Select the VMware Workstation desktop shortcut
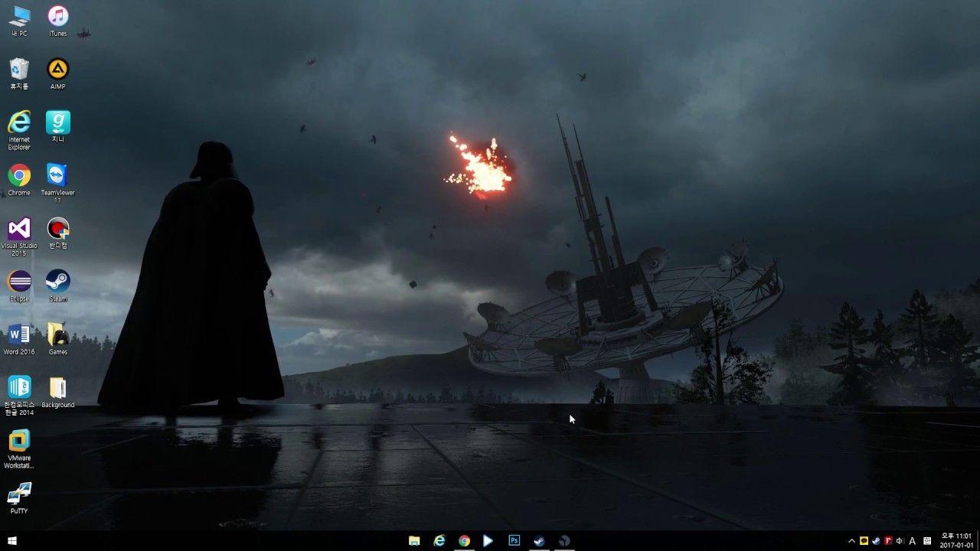 pyautogui.click(x=19, y=448)
